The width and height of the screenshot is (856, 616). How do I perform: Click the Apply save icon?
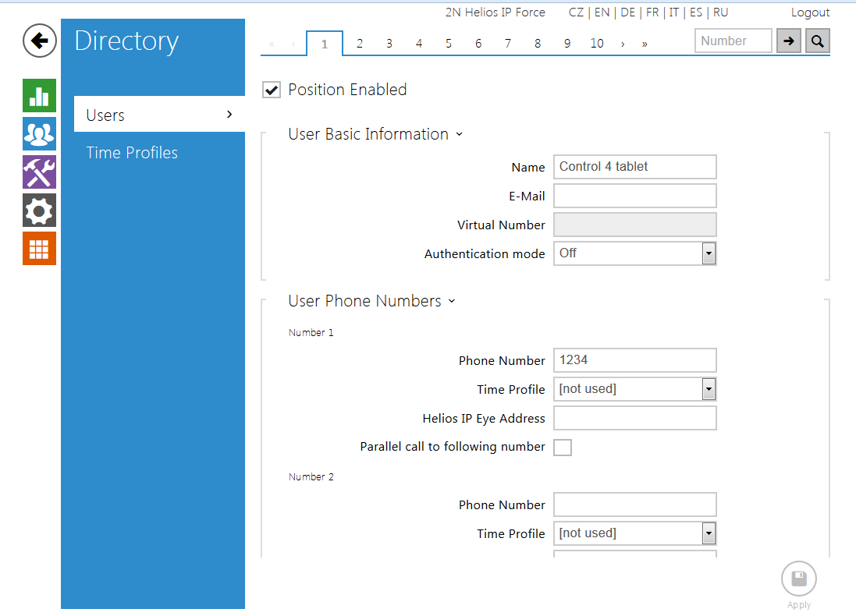pos(798,579)
